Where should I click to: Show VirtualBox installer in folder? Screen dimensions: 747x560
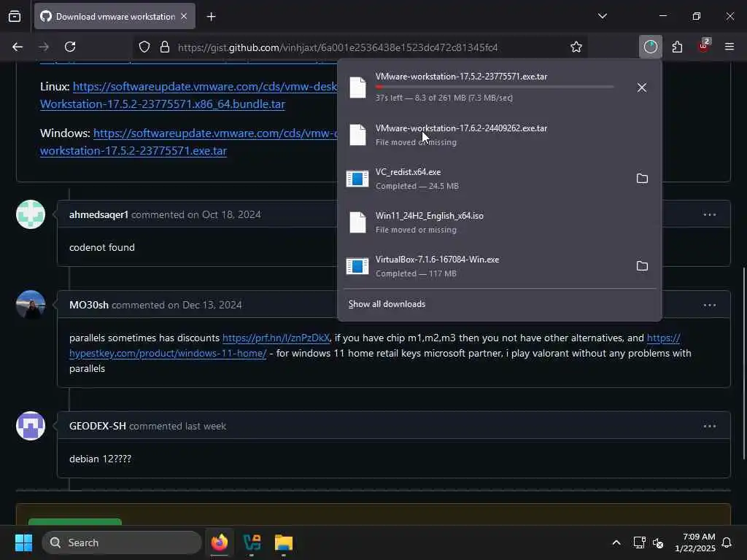tap(642, 266)
